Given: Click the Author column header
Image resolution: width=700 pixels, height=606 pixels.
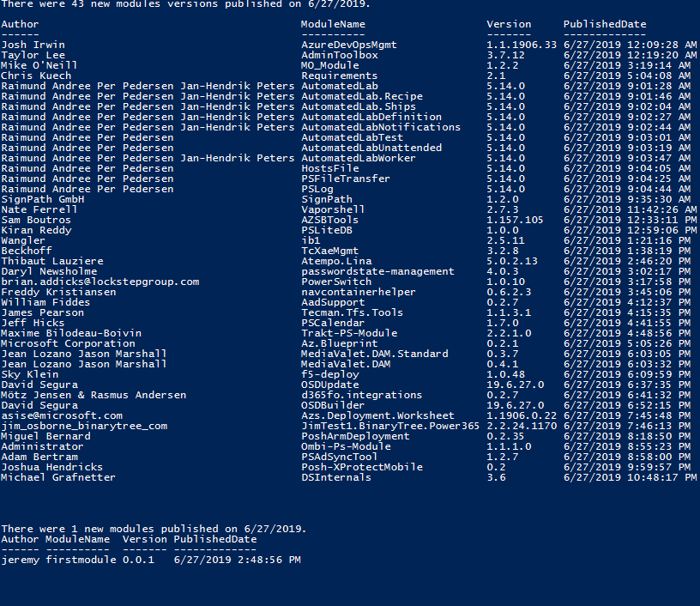Looking at the screenshot, I should point(20,25).
